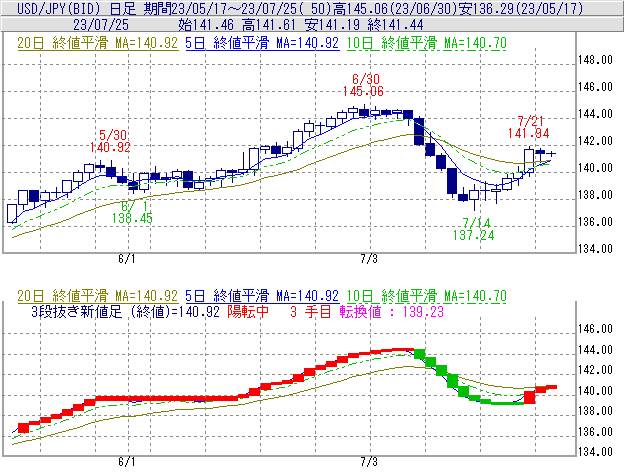The image size is (624, 475).
Task: Click the first green block after the peak
Action: click(419, 354)
